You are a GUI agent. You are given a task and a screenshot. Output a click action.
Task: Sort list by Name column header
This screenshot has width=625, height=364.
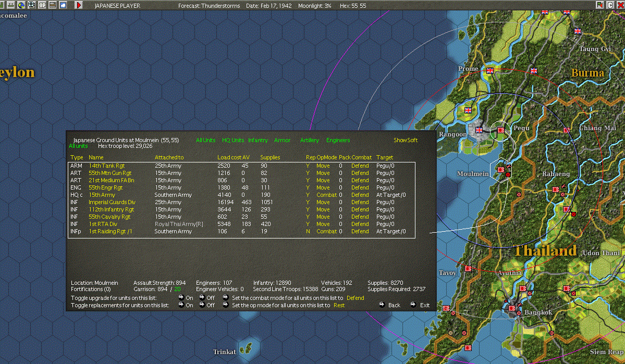(x=96, y=157)
